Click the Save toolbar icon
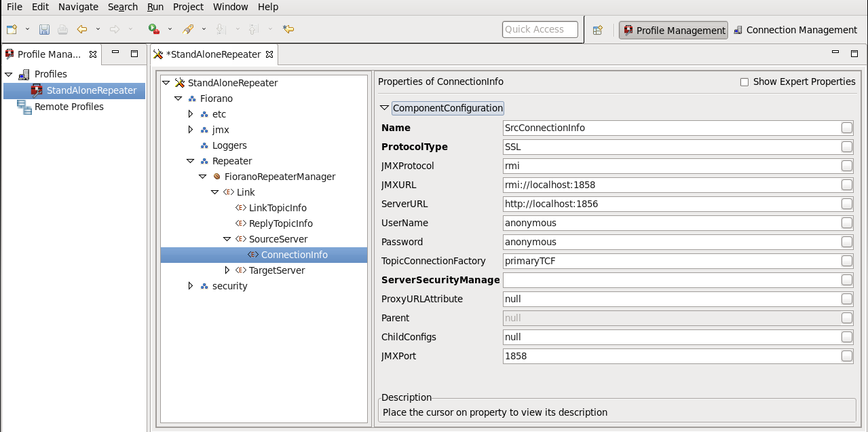This screenshot has width=868, height=432. click(44, 29)
